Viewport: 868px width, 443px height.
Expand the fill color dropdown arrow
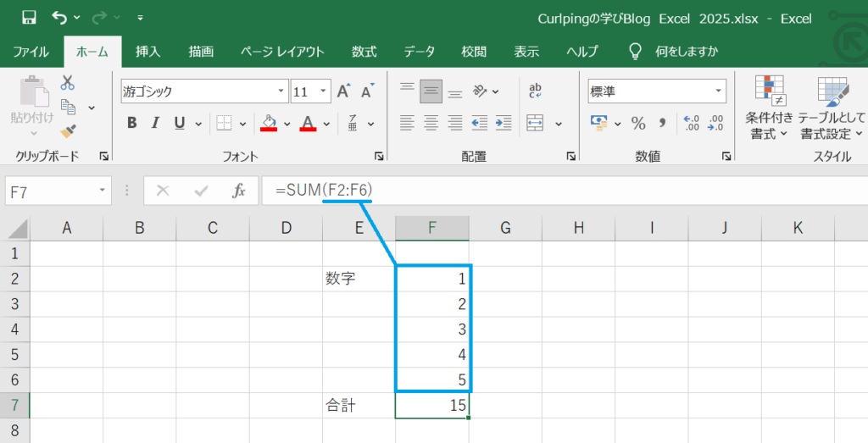[287, 124]
